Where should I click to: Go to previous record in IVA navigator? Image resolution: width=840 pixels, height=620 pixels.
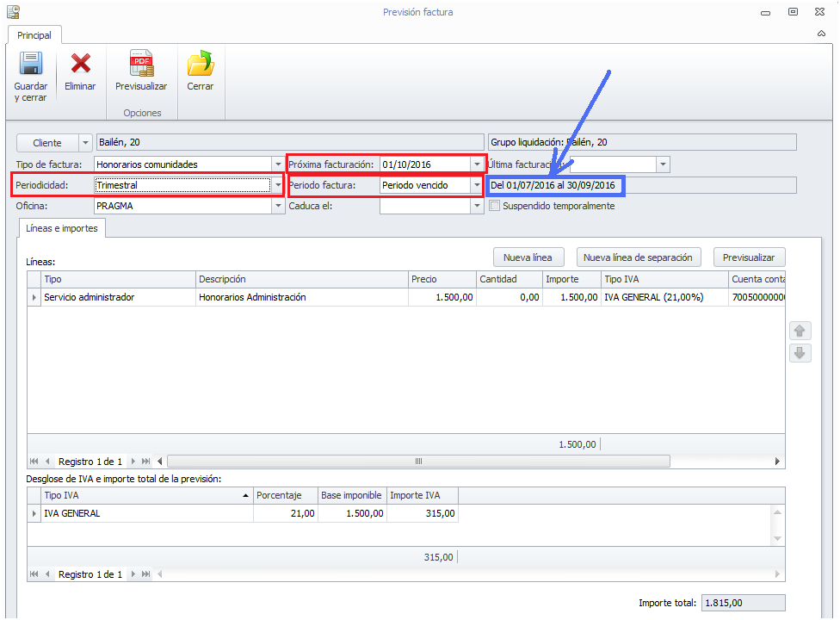click(47, 574)
